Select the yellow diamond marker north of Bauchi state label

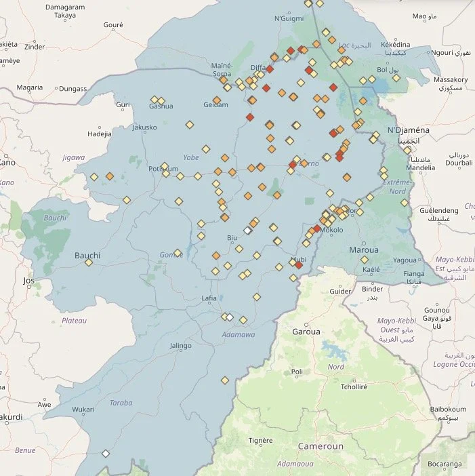click(x=127, y=200)
